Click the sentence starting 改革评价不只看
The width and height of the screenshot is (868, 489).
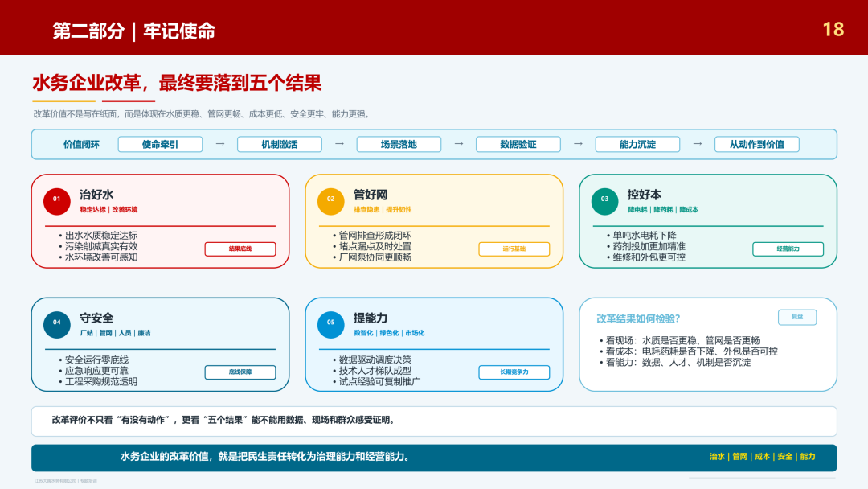point(224,421)
